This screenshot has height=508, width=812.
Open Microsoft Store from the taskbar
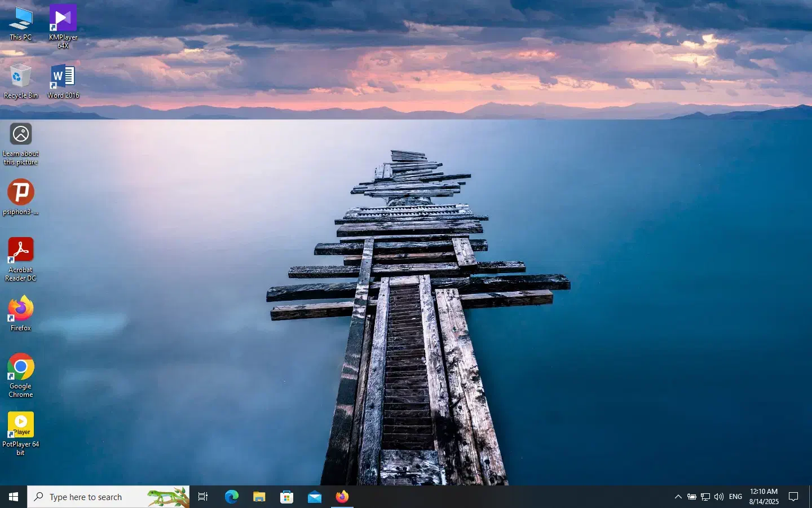point(286,497)
